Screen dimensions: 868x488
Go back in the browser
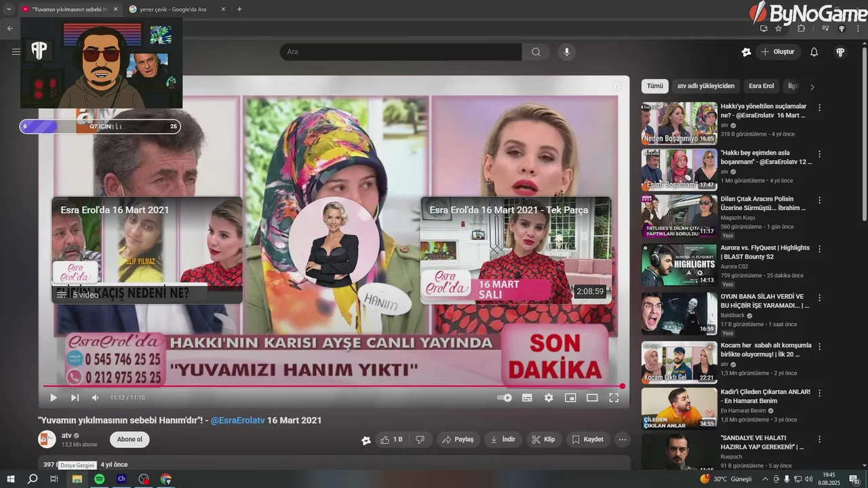point(9,28)
